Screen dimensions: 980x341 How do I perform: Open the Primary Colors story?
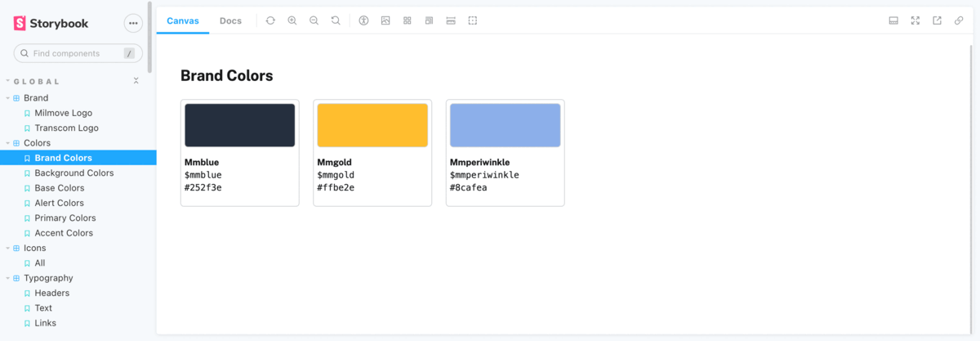coord(65,218)
